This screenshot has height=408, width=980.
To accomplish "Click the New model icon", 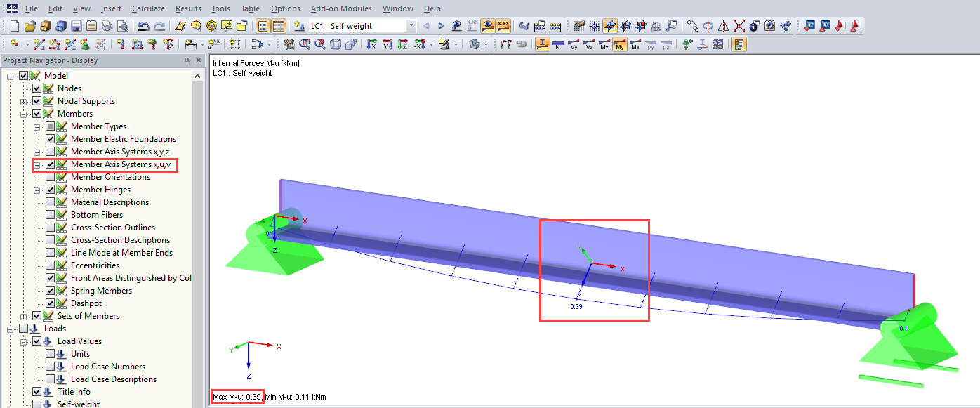I will 15,26.
